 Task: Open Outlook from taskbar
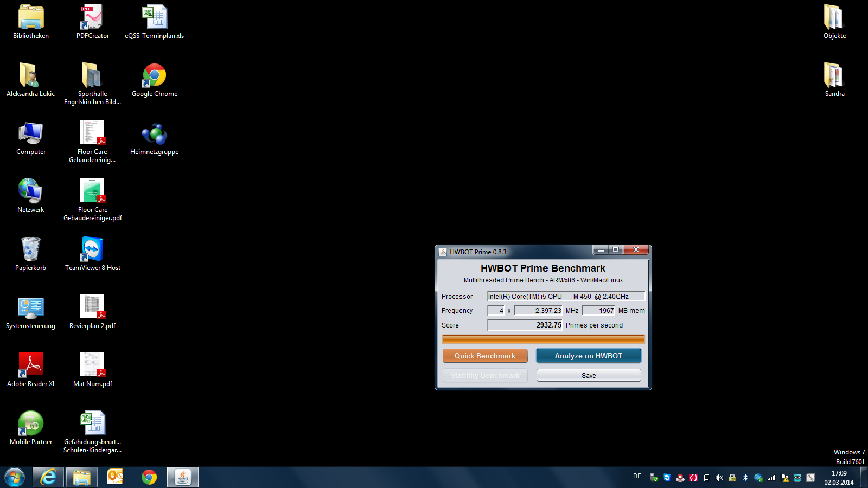[115, 477]
